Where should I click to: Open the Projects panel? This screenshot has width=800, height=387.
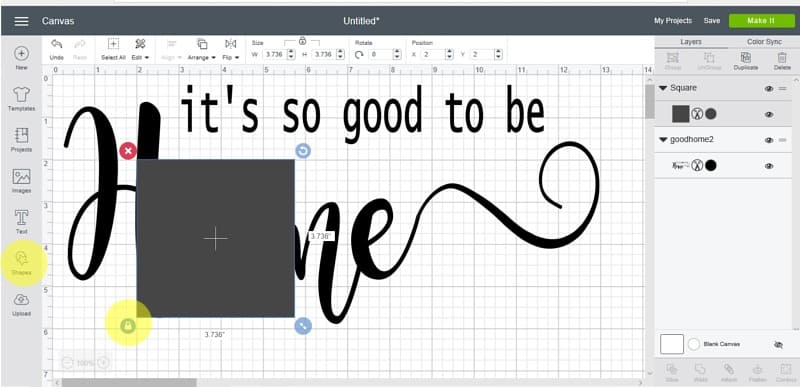click(x=21, y=139)
